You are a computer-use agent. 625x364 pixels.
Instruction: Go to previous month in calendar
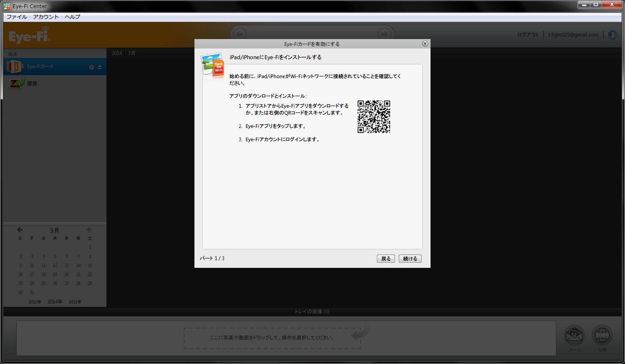[x=19, y=230]
